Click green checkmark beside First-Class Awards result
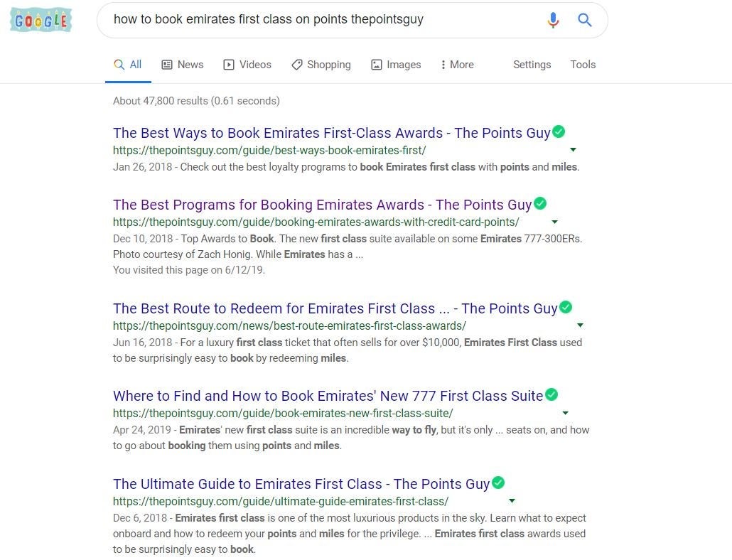Image resolution: width=732 pixels, height=560 pixels. tap(559, 132)
